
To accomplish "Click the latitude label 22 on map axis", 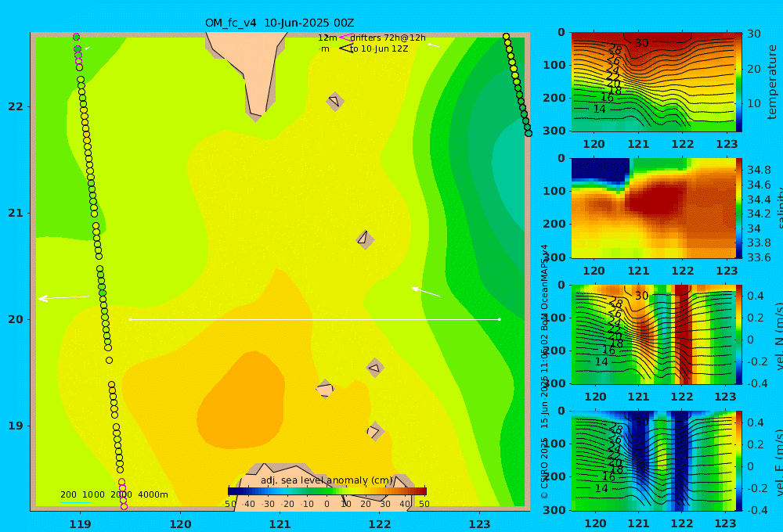I will tap(16, 106).
